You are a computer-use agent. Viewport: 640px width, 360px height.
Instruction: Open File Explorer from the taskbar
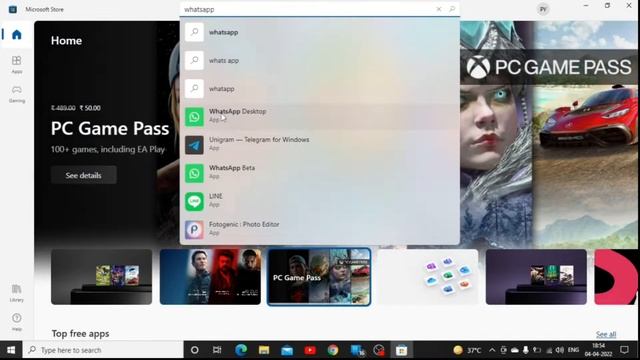[264, 350]
